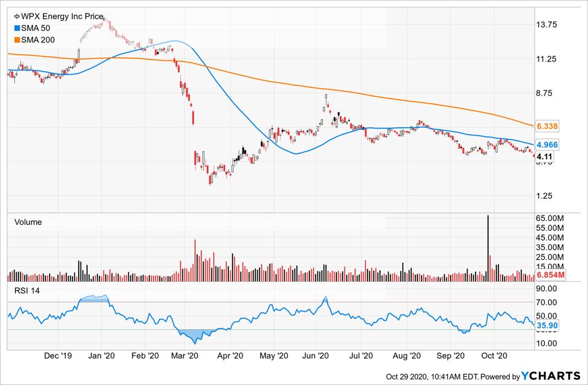Click the orange SMA 200 legend swatch

point(17,40)
